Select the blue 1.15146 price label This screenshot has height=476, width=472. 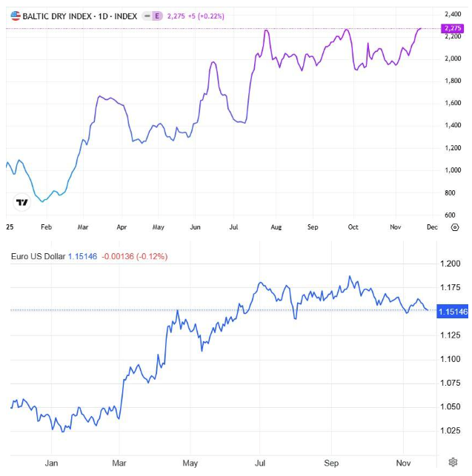point(453,312)
